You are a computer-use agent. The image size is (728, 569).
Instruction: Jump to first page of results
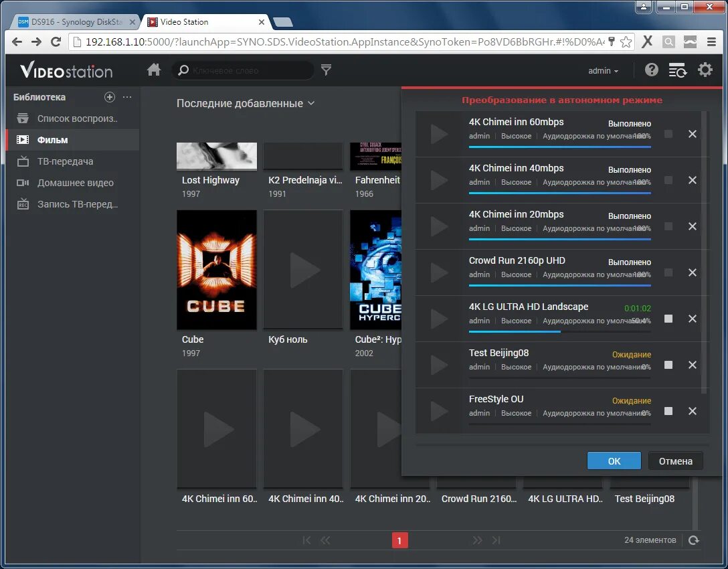(306, 540)
